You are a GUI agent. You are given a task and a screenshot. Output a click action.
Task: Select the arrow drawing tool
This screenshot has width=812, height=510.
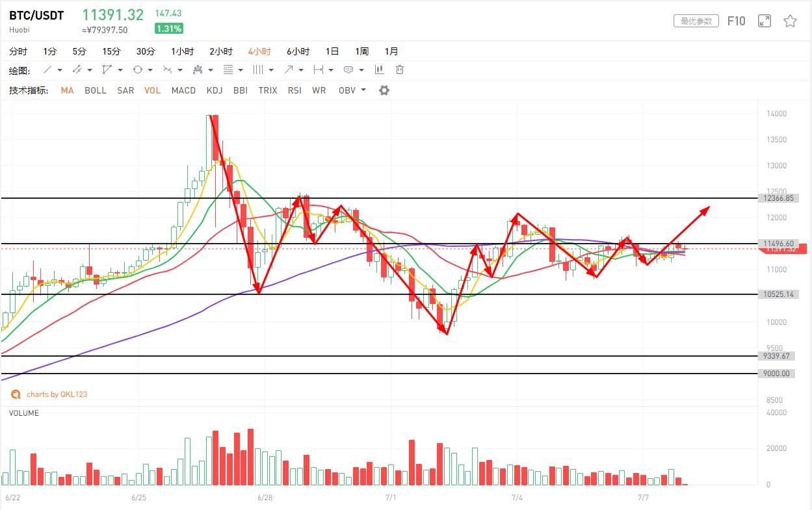[x=289, y=70]
